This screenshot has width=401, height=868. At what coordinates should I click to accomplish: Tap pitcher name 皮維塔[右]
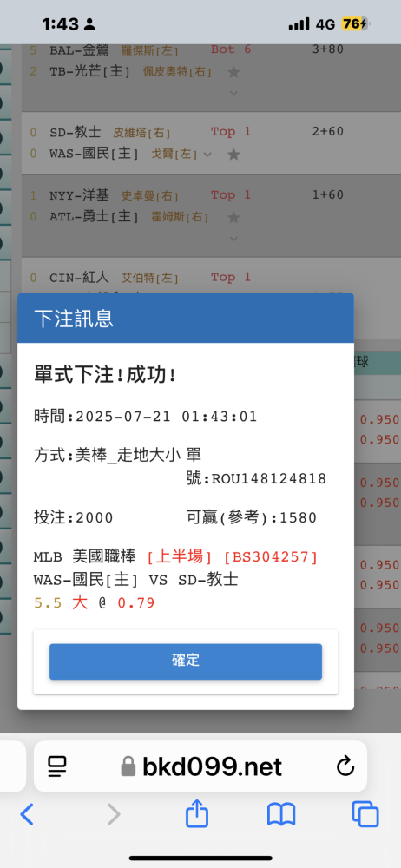coord(141,133)
